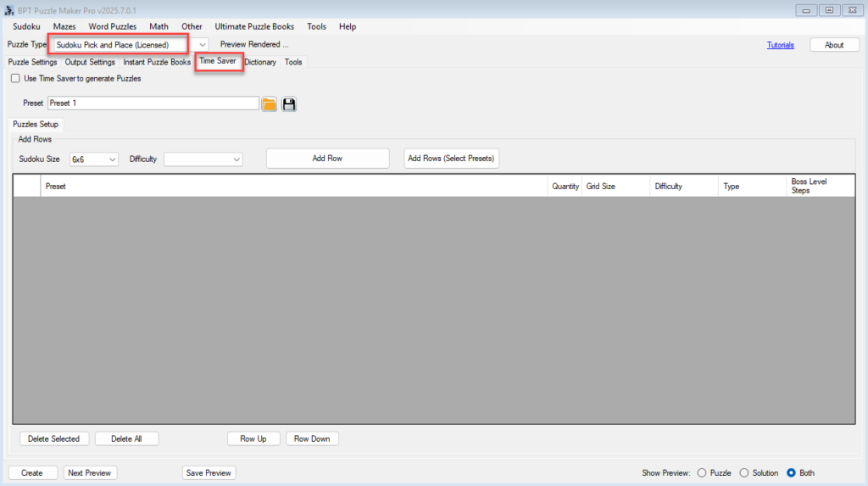This screenshot has height=486, width=868.
Task: Click the Create button
Action: pos(32,472)
